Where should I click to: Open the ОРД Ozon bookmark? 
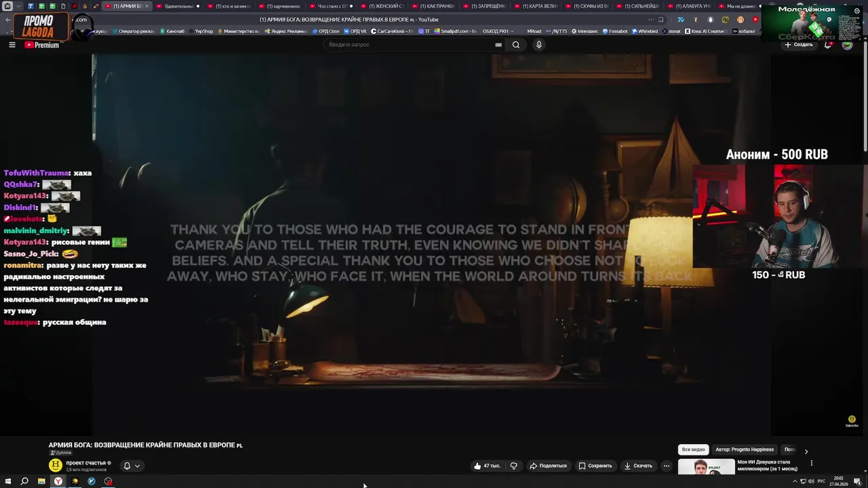pos(328,31)
